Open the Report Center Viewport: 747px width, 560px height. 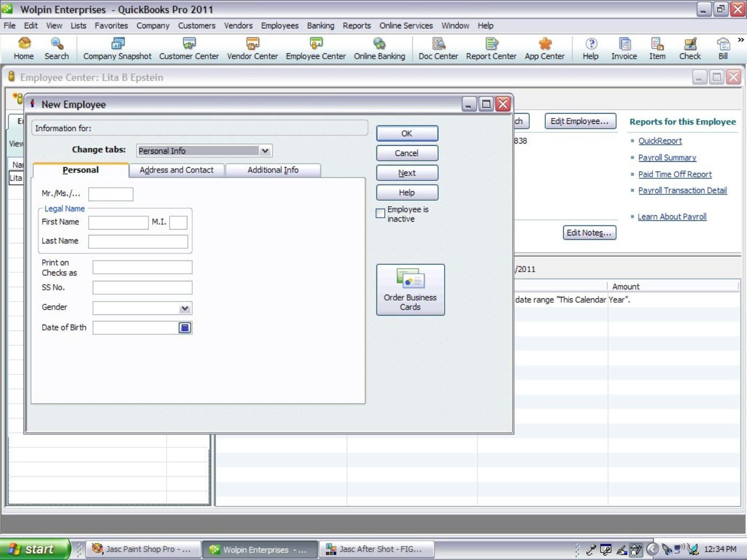[x=491, y=49]
